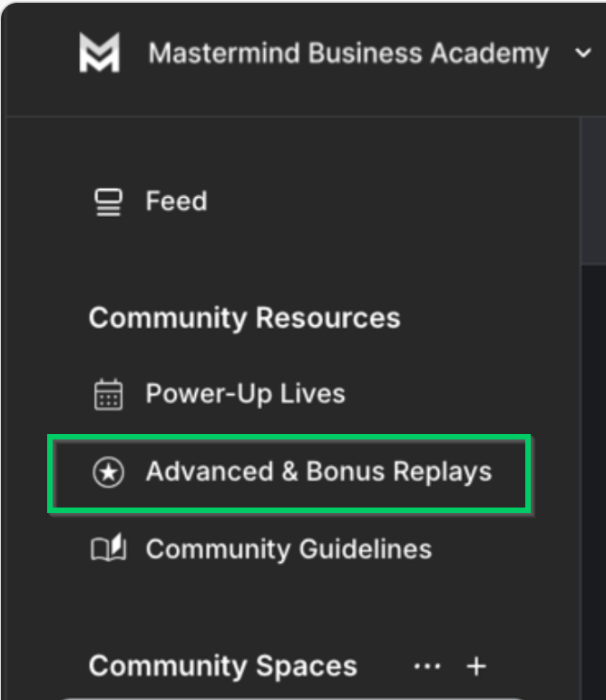Open the Community Guidelines page

click(289, 549)
